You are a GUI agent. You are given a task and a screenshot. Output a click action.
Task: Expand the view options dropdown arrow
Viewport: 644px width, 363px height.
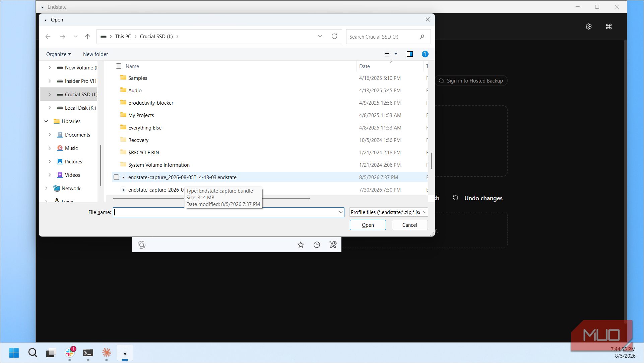pyautogui.click(x=396, y=54)
